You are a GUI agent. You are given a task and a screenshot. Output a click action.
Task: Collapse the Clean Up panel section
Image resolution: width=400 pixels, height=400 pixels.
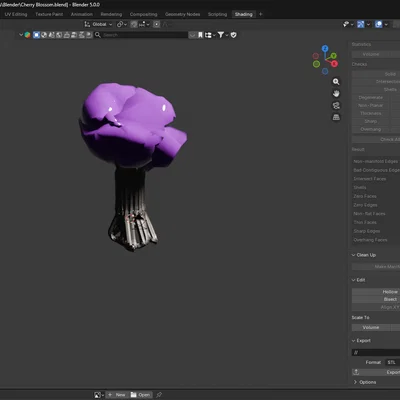tap(363, 255)
